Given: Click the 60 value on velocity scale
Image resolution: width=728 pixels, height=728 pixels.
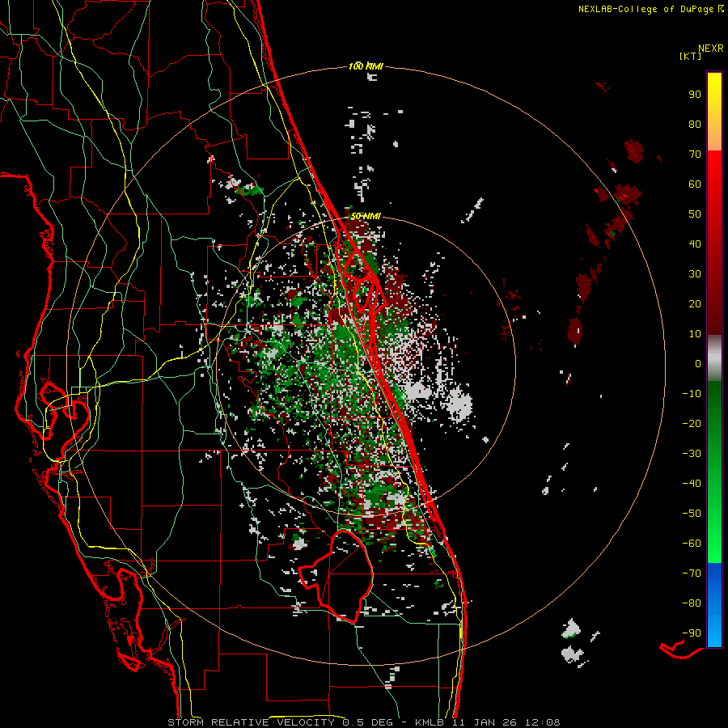Looking at the screenshot, I should (695, 184).
